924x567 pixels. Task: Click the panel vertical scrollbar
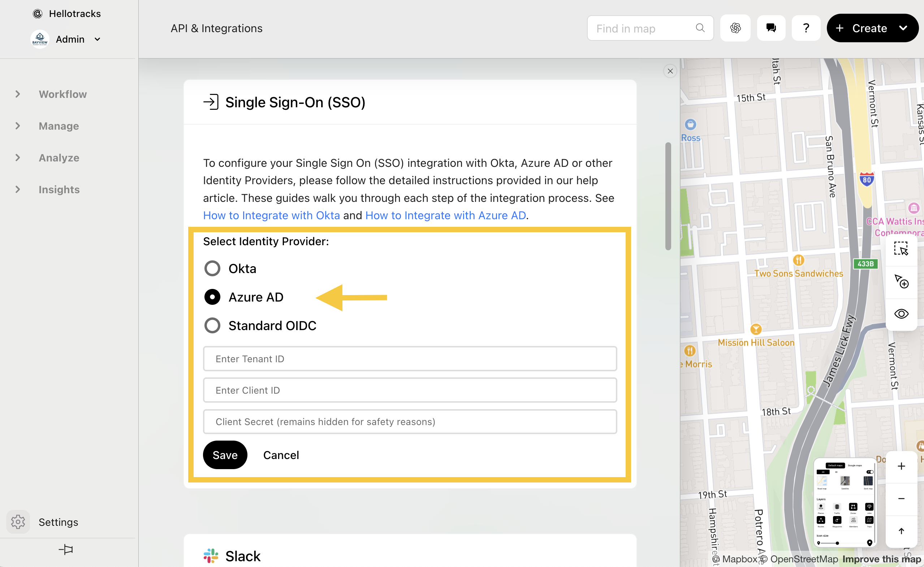[668, 196]
